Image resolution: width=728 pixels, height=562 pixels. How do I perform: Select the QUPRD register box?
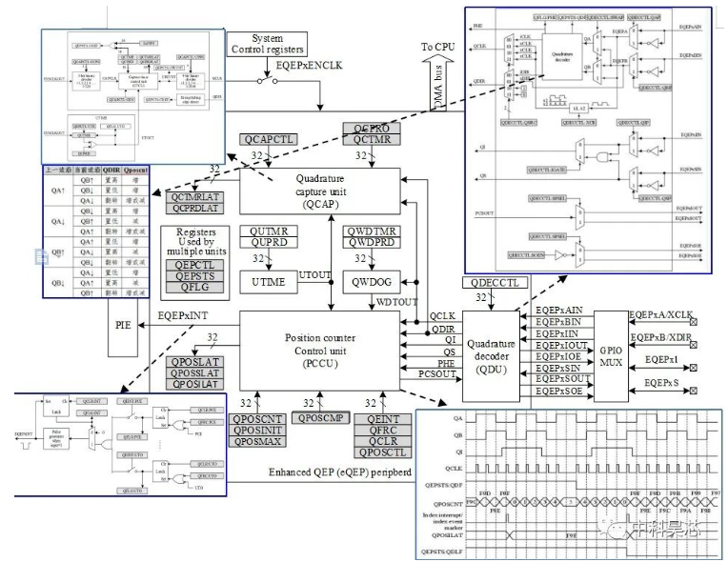pyautogui.click(x=269, y=242)
